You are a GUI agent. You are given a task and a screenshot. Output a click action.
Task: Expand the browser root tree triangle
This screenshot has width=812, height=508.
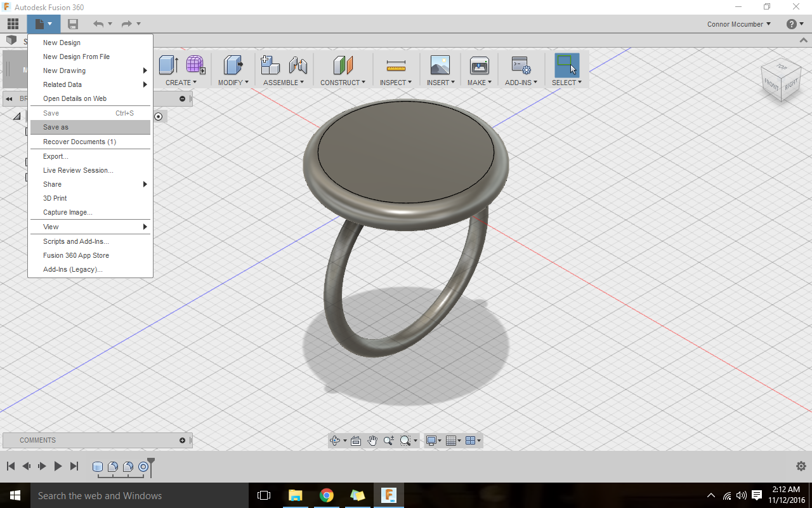pyautogui.click(x=16, y=116)
